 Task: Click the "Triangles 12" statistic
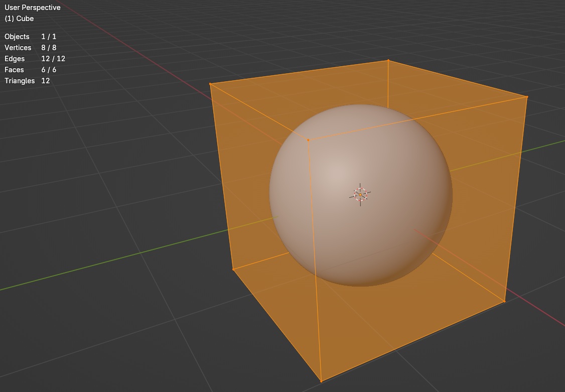tap(27, 81)
